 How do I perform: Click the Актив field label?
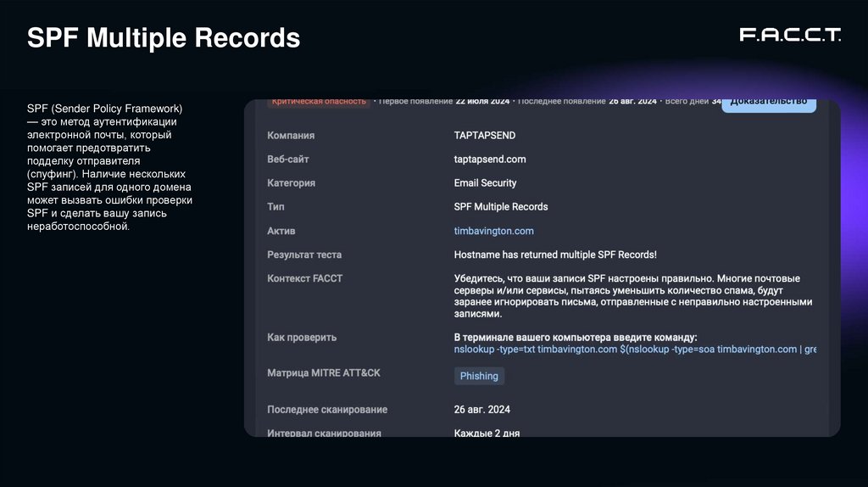pyautogui.click(x=281, y=231)
